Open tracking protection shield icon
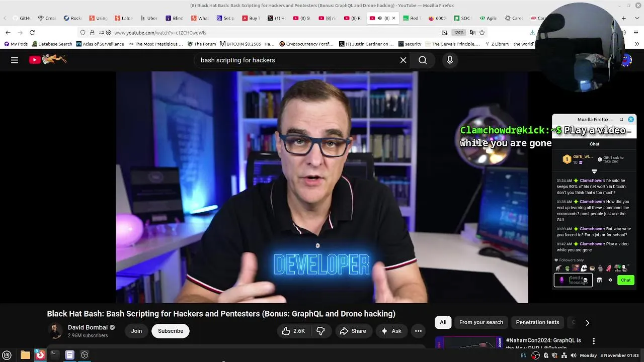This screenshot has height=362, width=644. point(83,32)
